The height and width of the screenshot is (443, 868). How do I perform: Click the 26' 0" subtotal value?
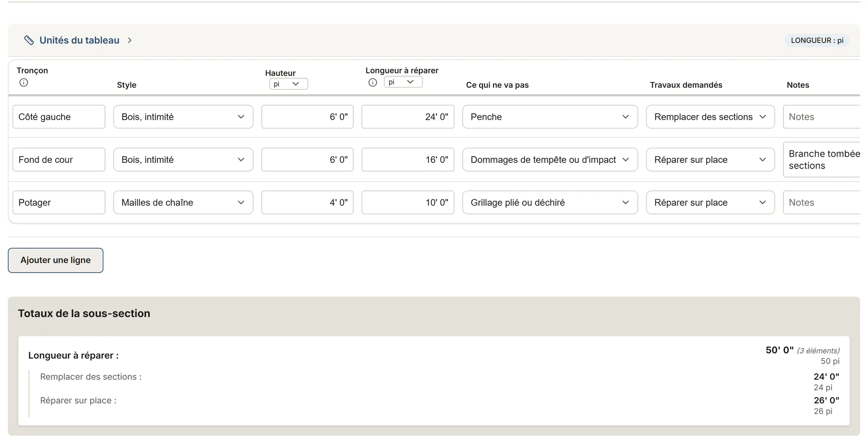pos(826,400)
